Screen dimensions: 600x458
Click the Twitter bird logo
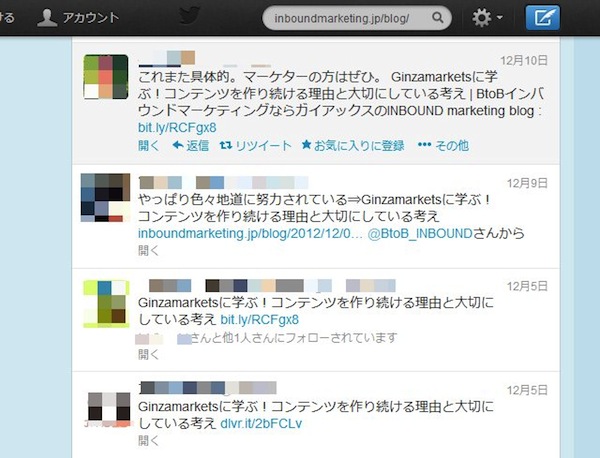point(190,15)
